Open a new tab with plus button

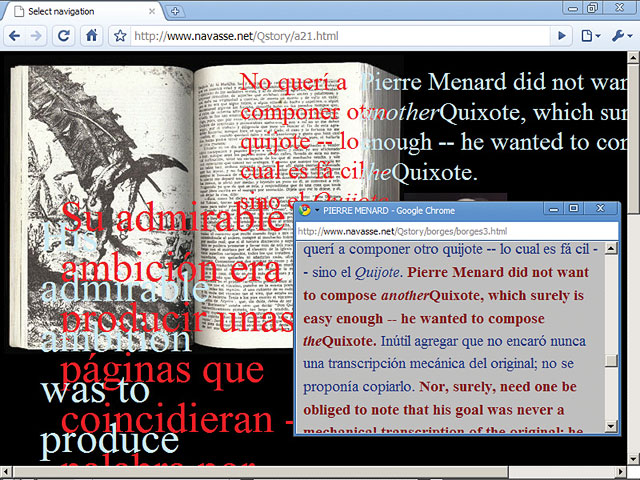coord(176,11)
